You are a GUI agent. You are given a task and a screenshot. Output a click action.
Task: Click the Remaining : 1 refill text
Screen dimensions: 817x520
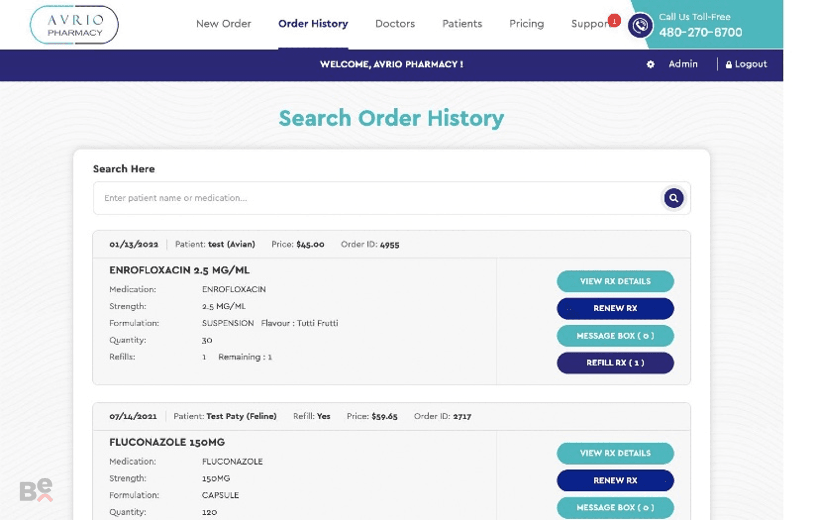(245, 357)
